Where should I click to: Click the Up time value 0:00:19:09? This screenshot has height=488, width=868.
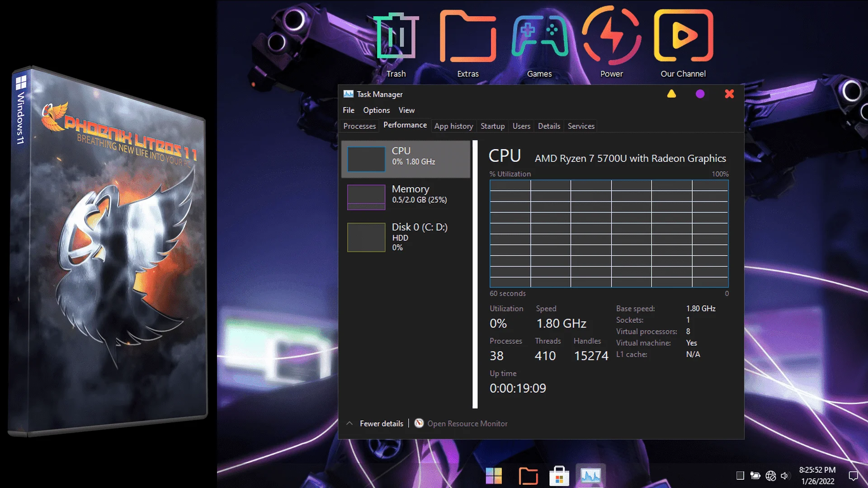pos(518,388)
